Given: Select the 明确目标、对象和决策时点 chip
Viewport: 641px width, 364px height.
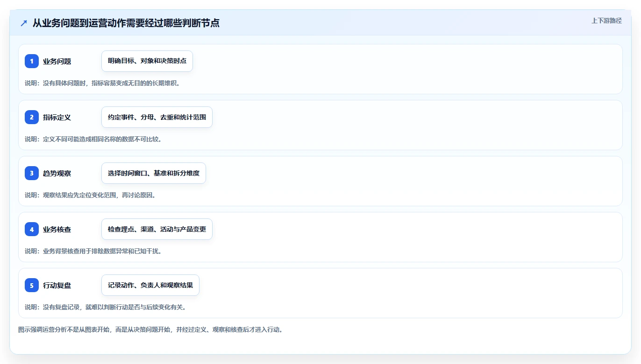Looking at the screenshot, I should [147, 61].
